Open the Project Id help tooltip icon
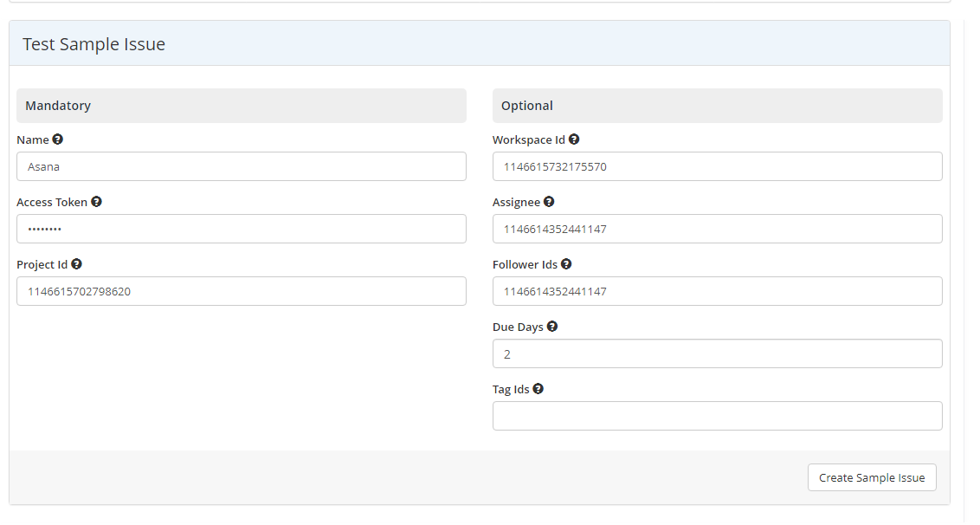This screenshot has width=980, height=525. tap(76, 264)
